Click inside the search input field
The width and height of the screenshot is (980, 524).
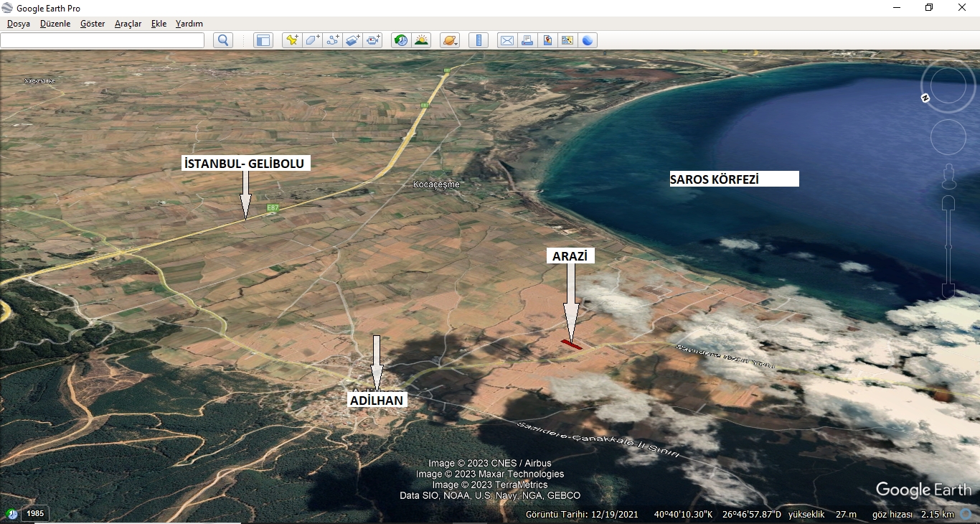pos(103,40)
